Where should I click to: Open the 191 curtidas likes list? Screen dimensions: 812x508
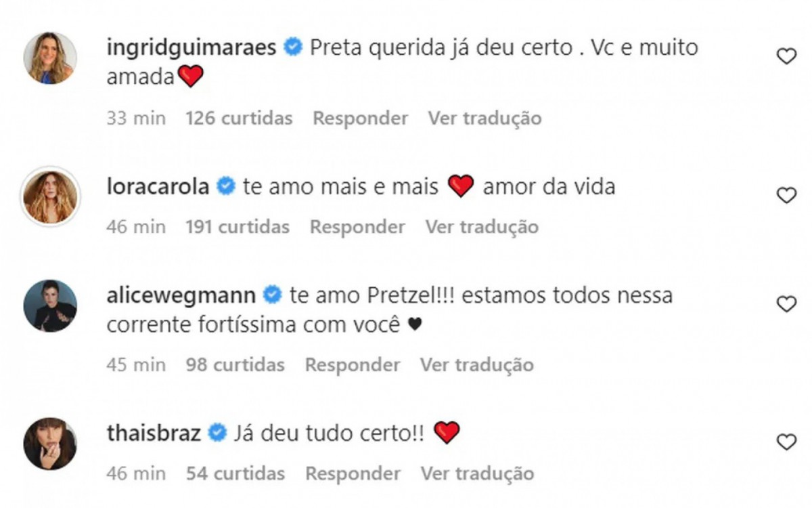[x=238, y=227]
